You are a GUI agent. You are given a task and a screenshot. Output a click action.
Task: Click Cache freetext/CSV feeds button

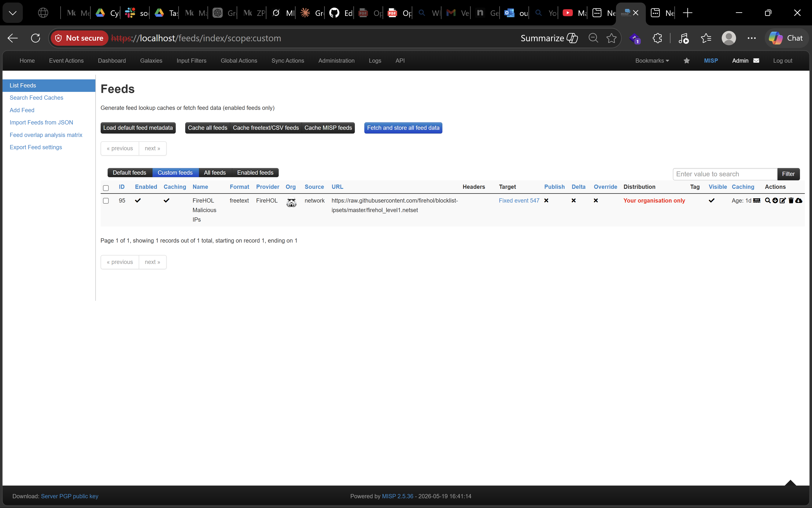(x=266, y=128)
